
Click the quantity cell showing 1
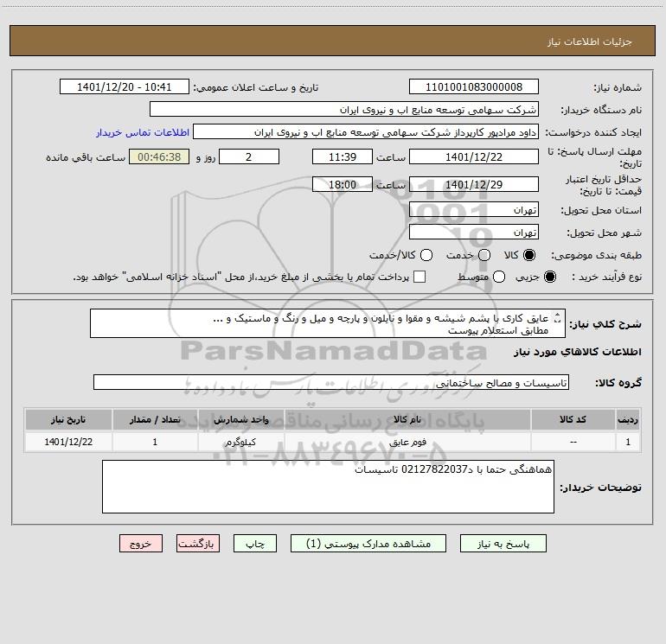155,442
